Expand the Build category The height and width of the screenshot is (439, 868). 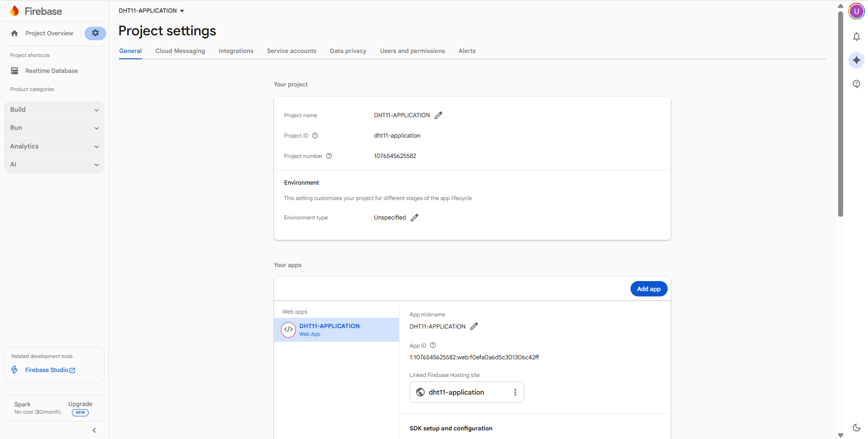tap(54, 110)
